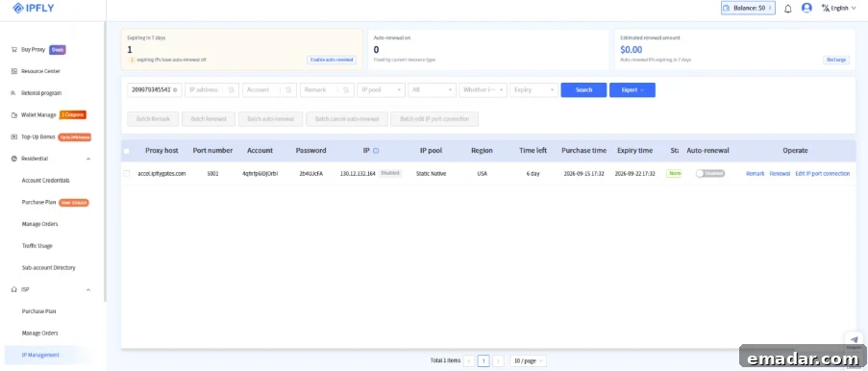Viewport: 868px width, 371px height.
Task: Click the password 2b4UJcFA cell
Action: pyautogui.click(x=310, y=173)
